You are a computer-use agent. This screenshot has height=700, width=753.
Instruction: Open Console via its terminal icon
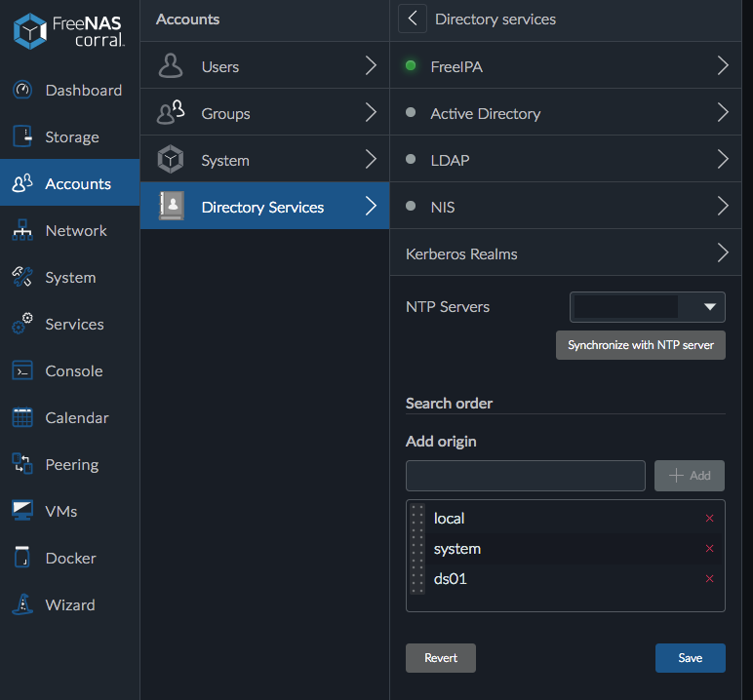[22, 370]
